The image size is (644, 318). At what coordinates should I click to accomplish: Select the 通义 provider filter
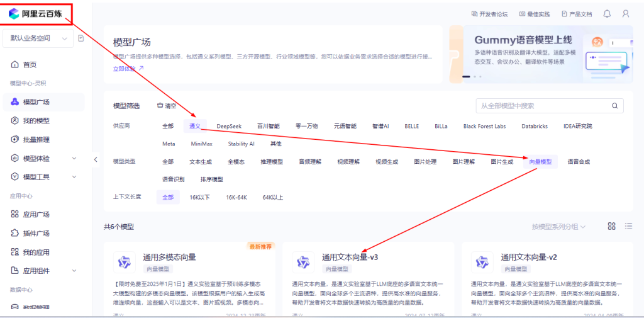[194, 126]
